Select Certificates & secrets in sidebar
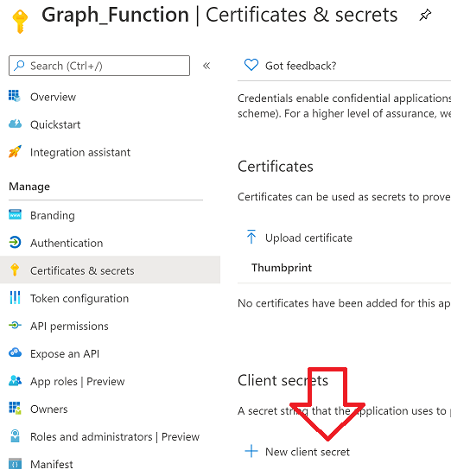The image size is (451, 476). 110,270
